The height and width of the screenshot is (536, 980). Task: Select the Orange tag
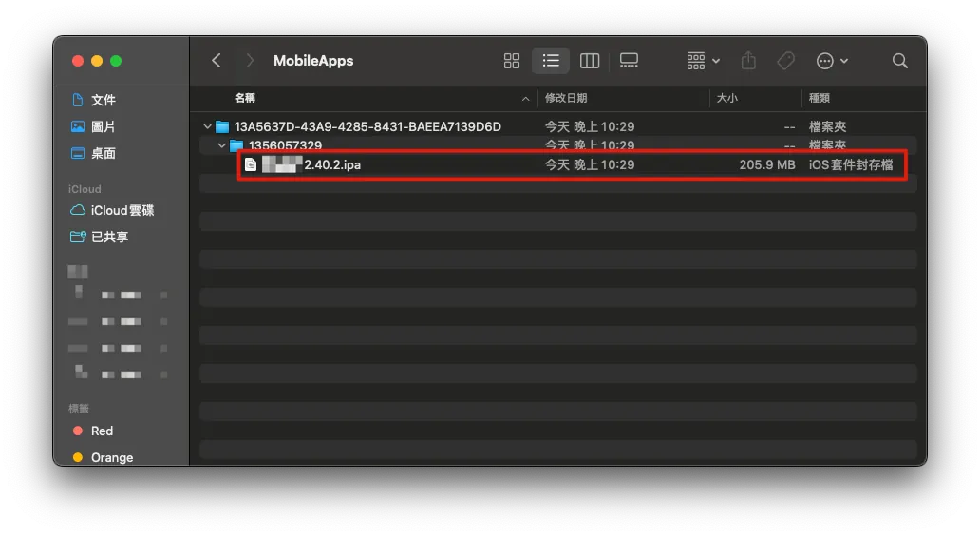click(111, 457)
